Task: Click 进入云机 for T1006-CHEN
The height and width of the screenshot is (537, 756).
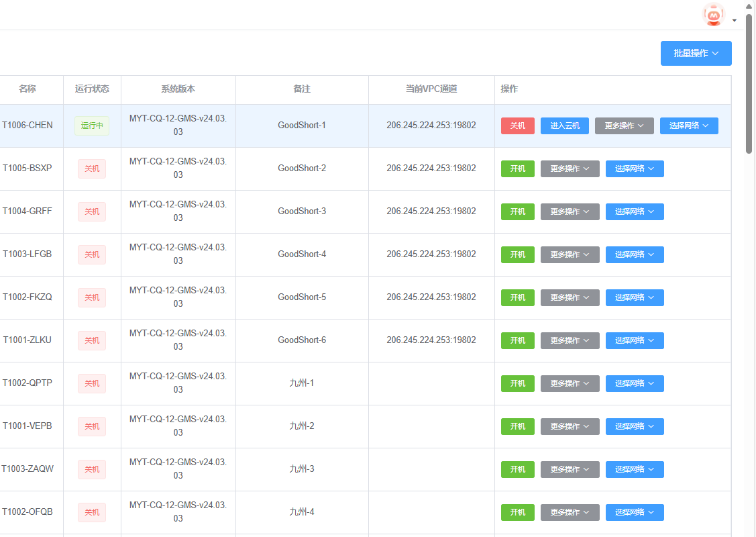Action: click(x=564, y=126)
